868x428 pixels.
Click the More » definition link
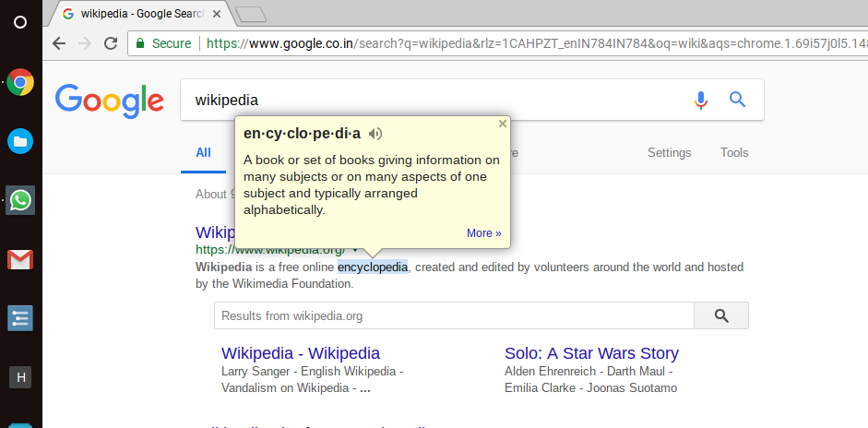click(484, 233)
